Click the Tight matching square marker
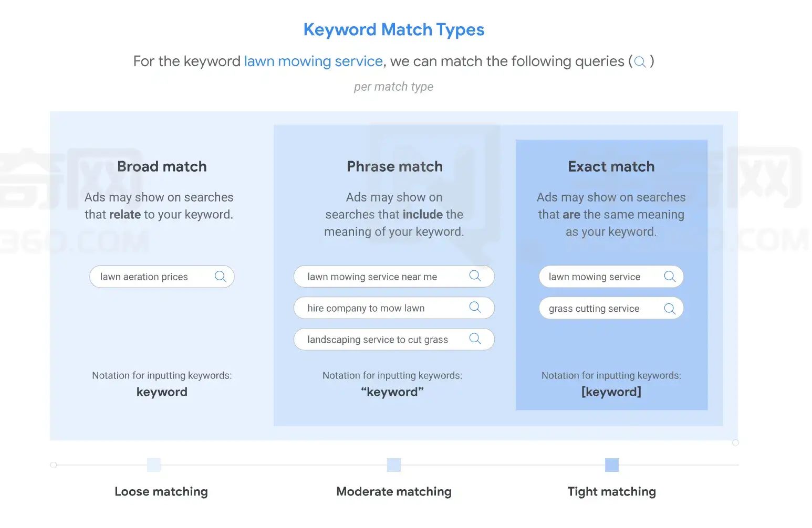812x528 pixels. (x=612, y=465)
